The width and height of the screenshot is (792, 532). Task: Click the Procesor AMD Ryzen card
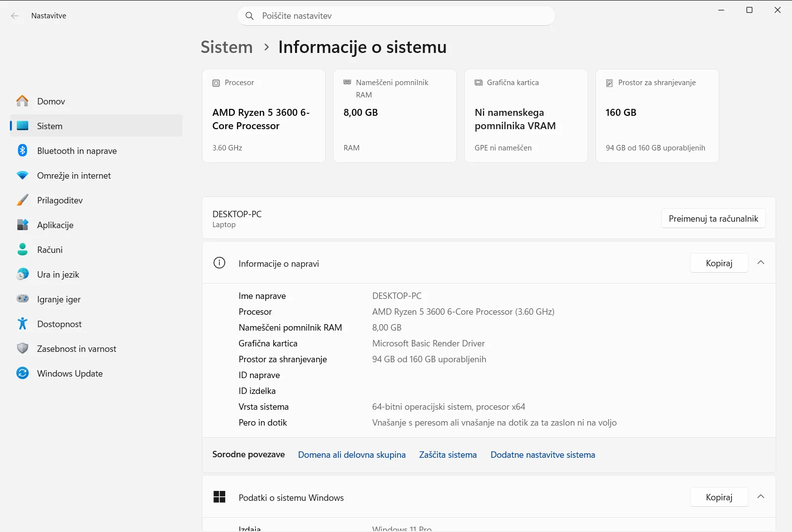point(264,116)
